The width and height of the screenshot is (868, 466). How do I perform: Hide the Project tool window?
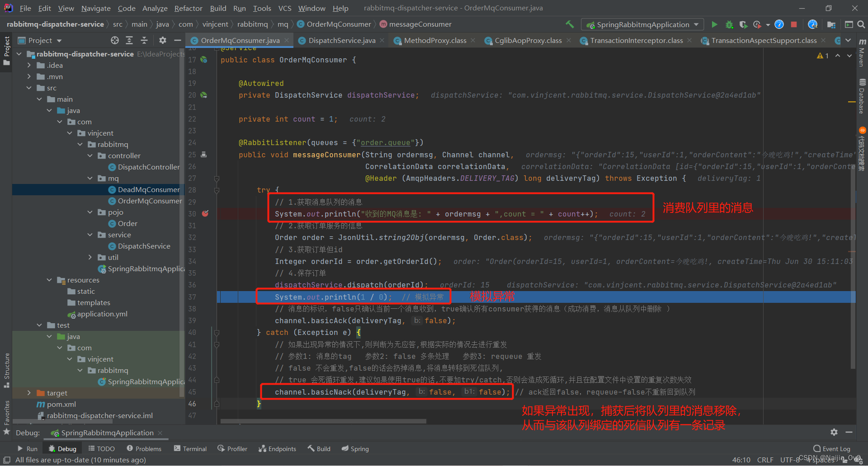178,40
